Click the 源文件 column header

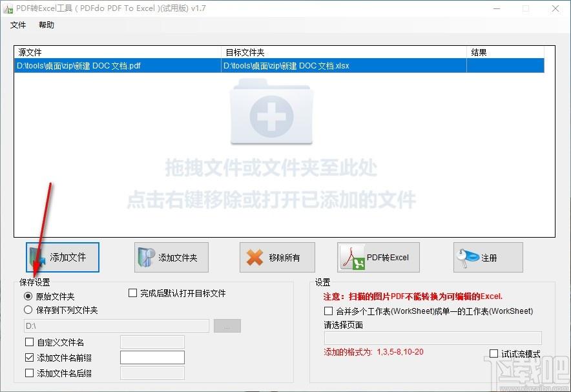pyautogui.click(x=118, y=52)
